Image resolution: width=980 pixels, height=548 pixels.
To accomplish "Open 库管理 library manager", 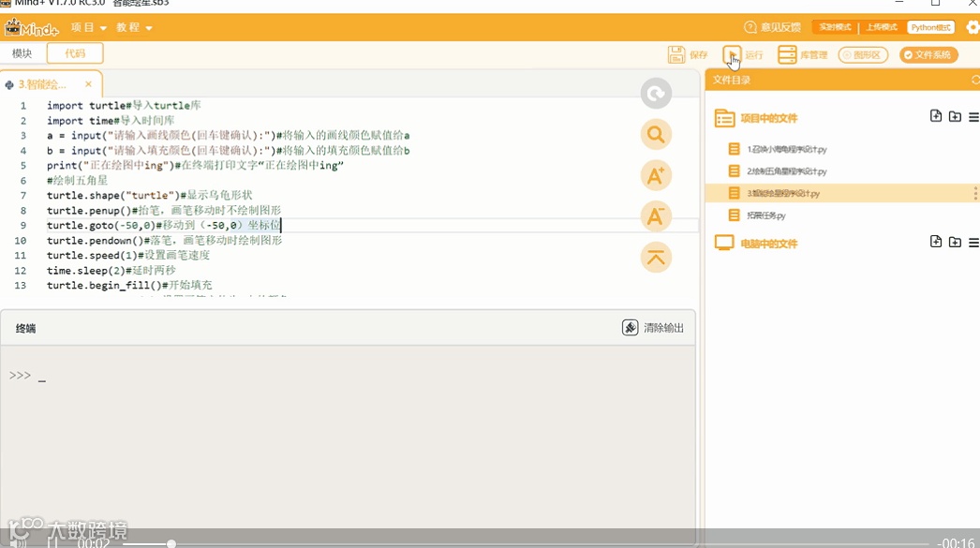I will click(803, 55).
